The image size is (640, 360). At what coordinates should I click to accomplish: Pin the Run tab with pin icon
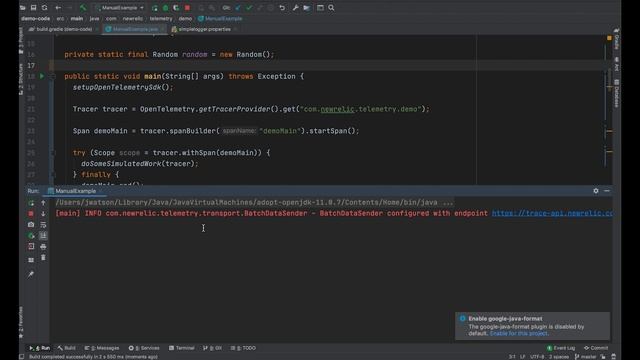[x=31, y=274]
